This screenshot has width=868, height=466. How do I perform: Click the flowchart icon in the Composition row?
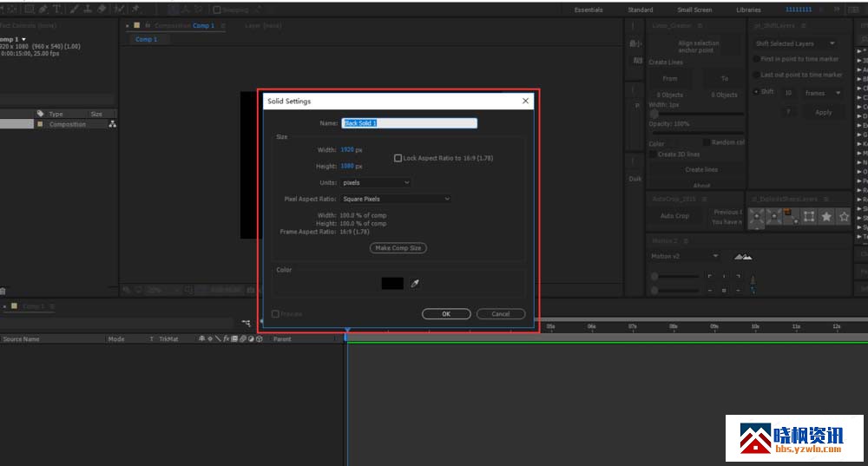pos(112,124)
